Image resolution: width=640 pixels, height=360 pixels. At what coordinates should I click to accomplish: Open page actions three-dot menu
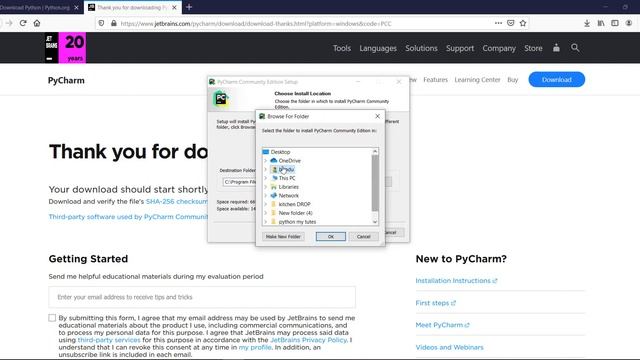pyautogui.click(x=498, y=23)
